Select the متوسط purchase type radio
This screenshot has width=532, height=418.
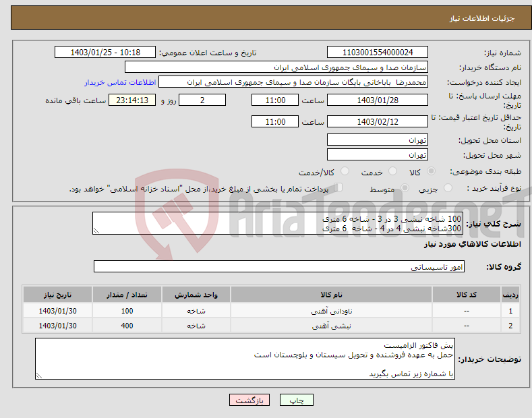(405, 187)
